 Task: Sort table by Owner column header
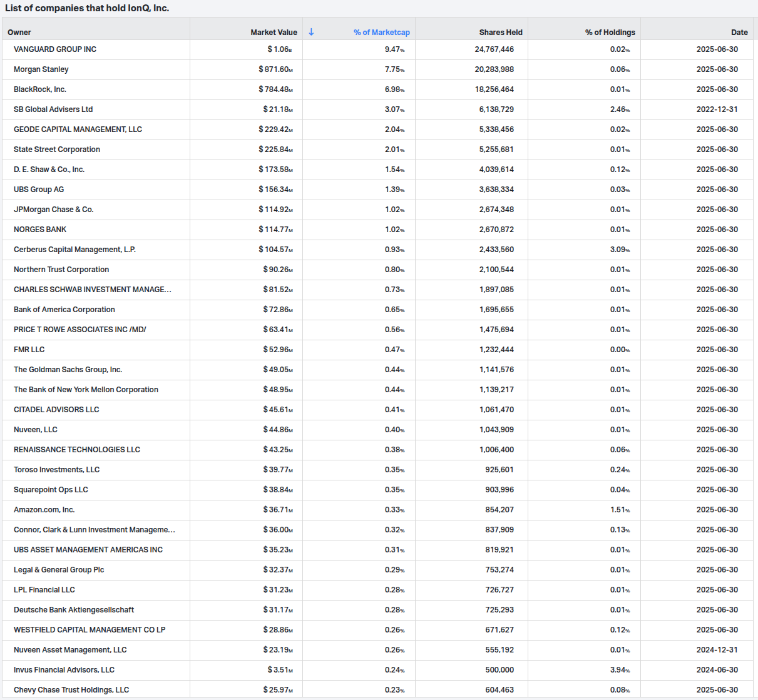(19, 33)
